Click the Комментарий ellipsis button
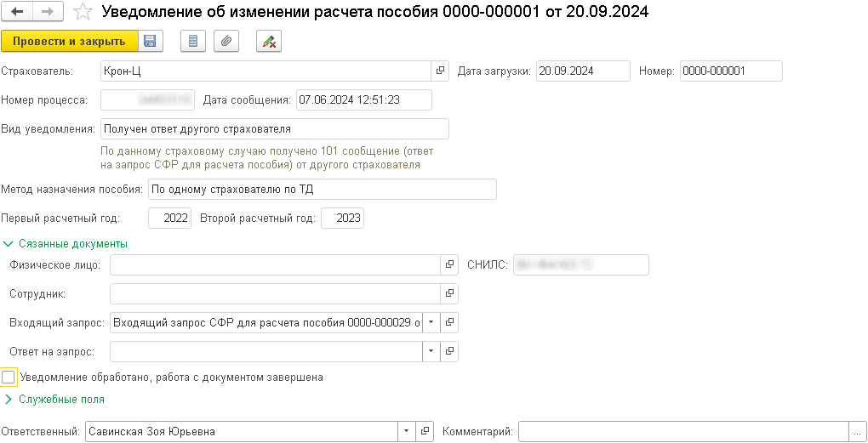The image size is (868, 443). coord(857,432)
